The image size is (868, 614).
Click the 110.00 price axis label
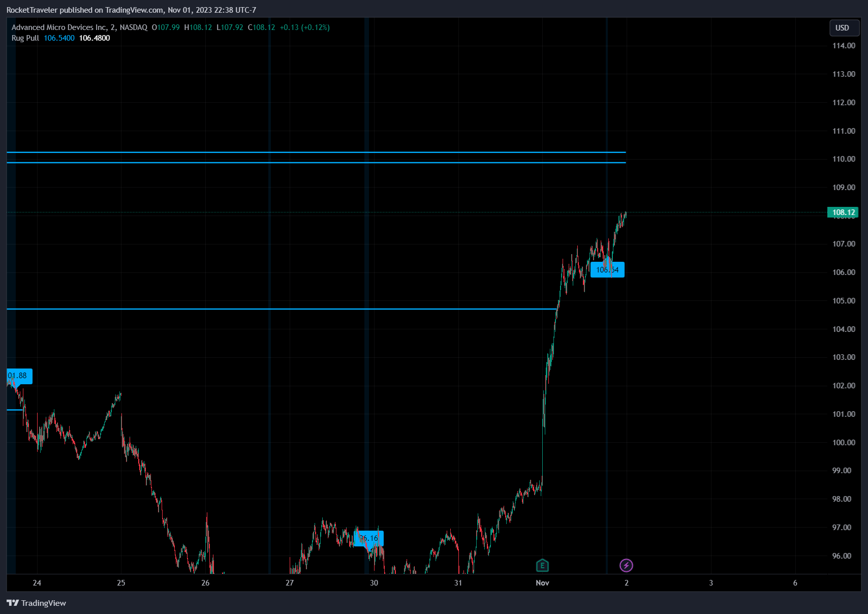click(844, 159)
